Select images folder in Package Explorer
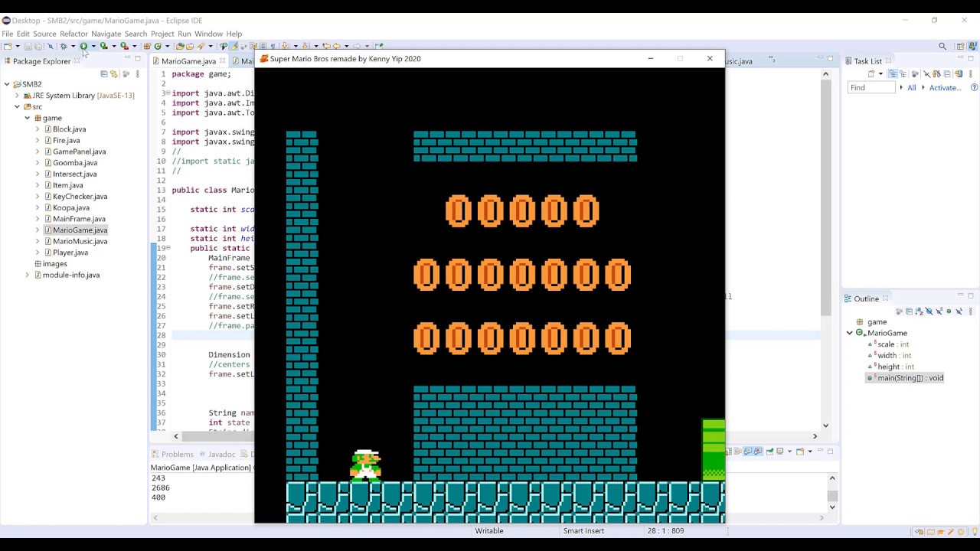 54,263
